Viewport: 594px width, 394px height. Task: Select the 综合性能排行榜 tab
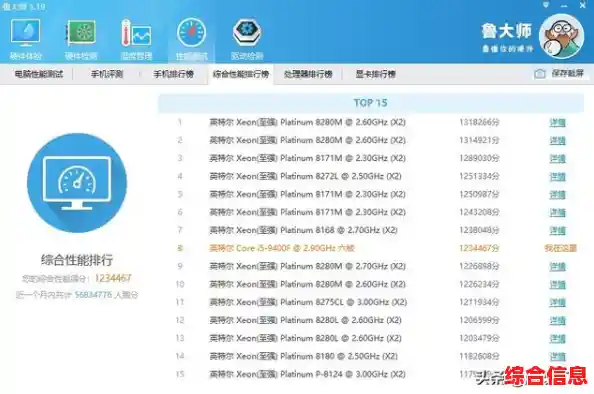click(241, 74)
